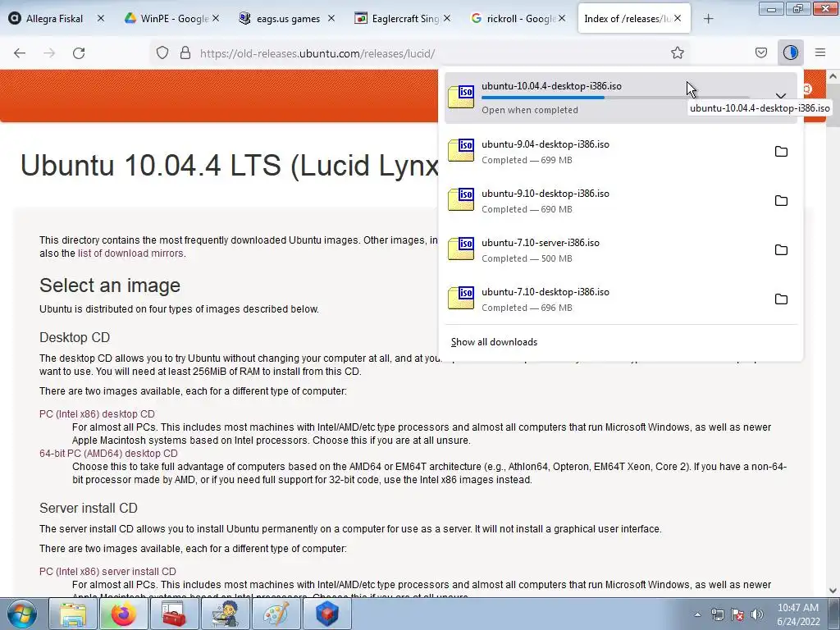
Task: Open PC (Intel x86) server install CD link
Action: pos(107,572)
